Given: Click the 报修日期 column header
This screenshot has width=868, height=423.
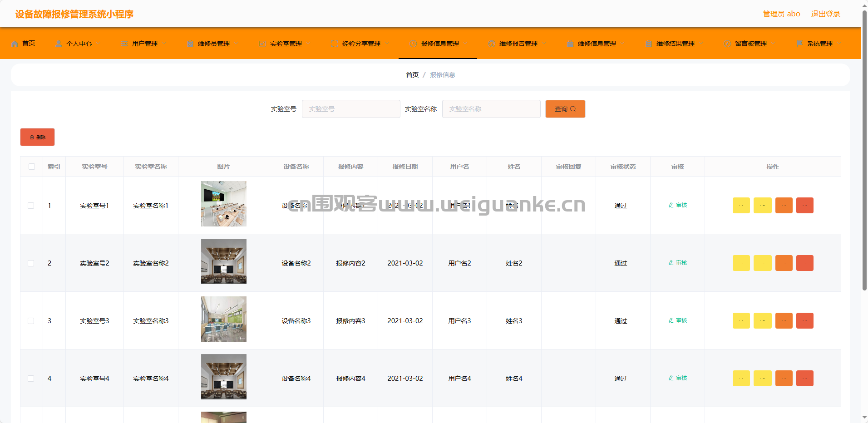Looking at the screenshot, I should coord(405,167).
